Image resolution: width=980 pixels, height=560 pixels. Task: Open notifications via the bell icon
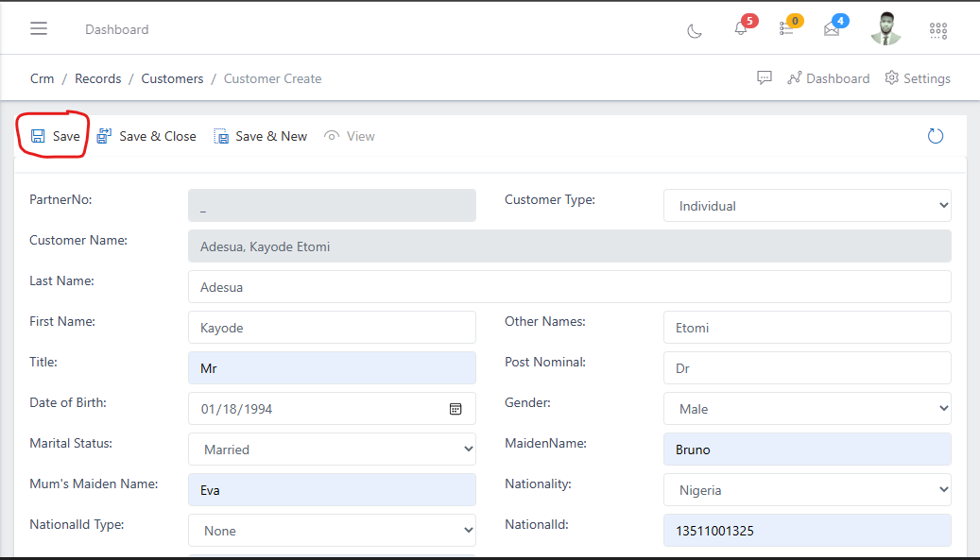pyautogui.click(x=741, y=30)
